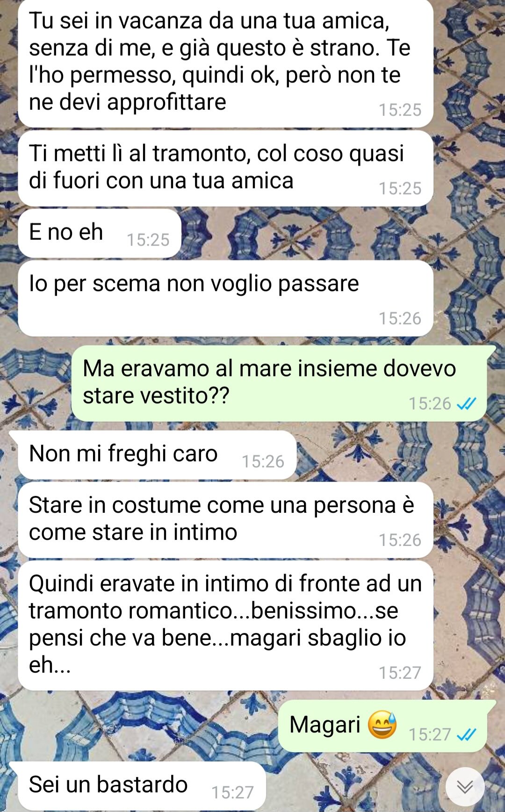Image resolution: width=505 pixels, height=812 pixels.
Task: Tap the word 'approfittare' in the first message
Action: click(166, 102)
